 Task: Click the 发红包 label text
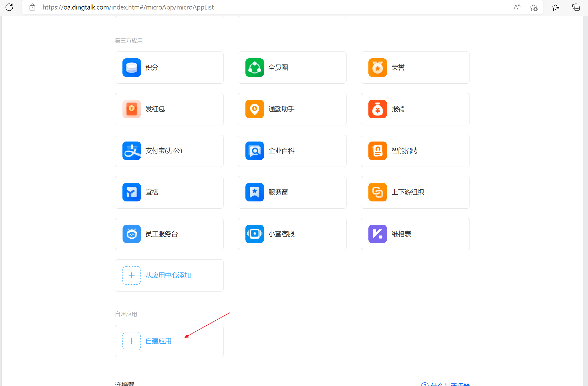(x=155, y=109)
